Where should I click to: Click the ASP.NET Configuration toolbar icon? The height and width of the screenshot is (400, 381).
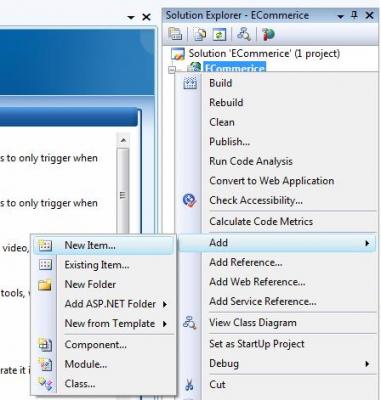pyautogui.click(x=268, y=34)
